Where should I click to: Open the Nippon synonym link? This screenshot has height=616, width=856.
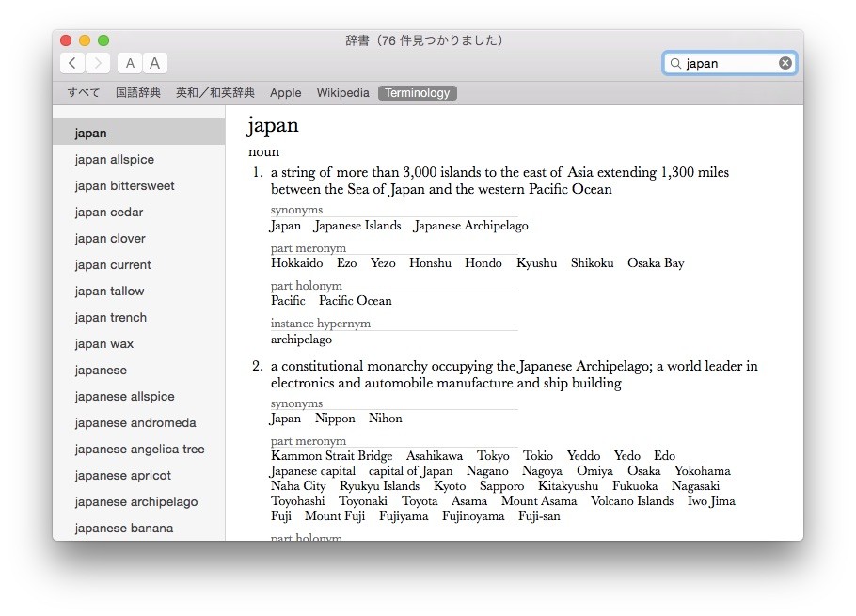point(335,419)
